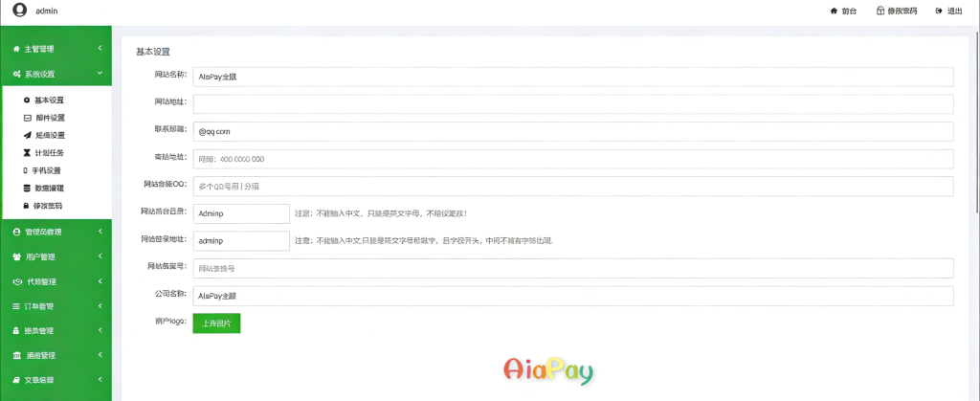The image size is (980, 401).
Task: Click the users icon beside 用户管理
Action: pos(17,256)
